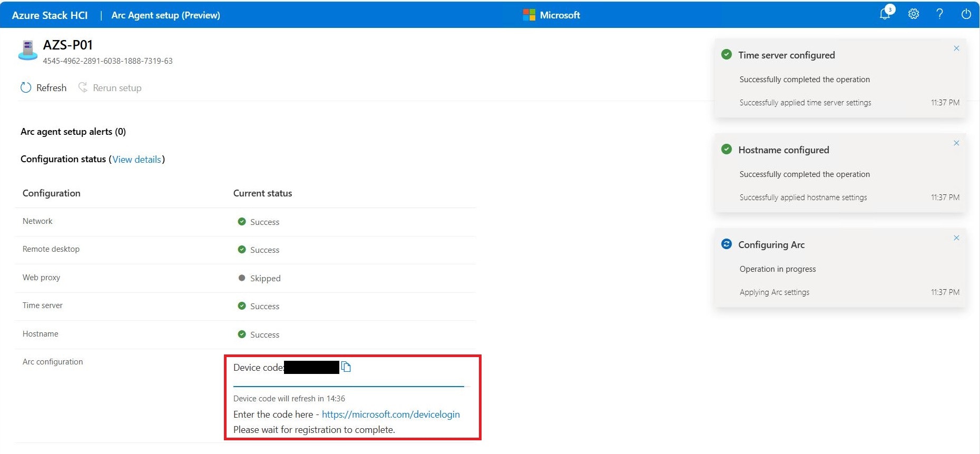Open the notifications bell icon
This screenshot has height=454, width=980.
click(x=885, y=14)
